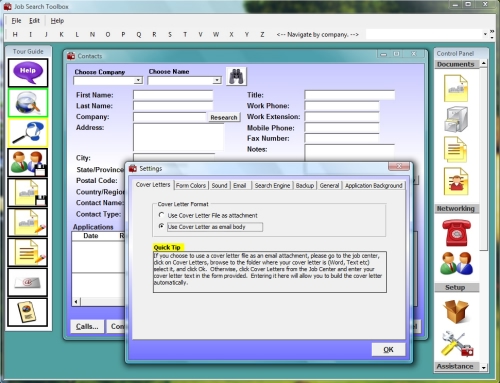The image size is (500, 383).
Task: Navigate to companies starting with W
Action: point(216,34)
